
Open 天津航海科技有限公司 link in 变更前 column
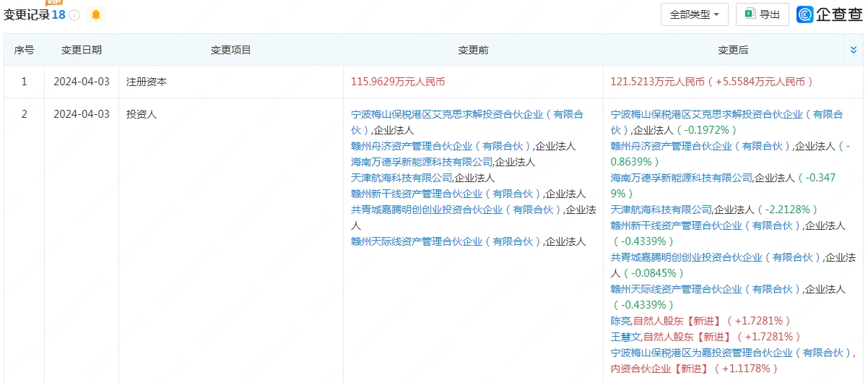pyautogui.click(x=402, y=178)
